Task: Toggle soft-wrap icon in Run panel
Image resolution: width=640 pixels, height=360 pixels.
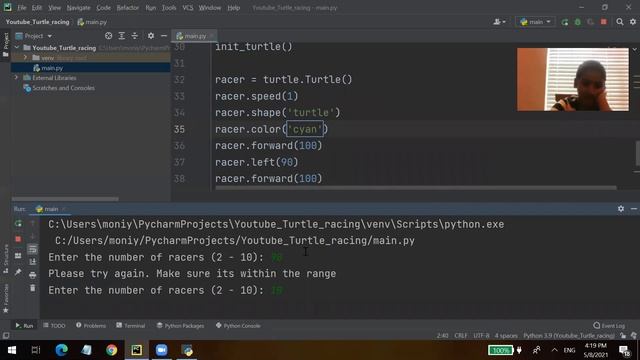Action: 33,249
